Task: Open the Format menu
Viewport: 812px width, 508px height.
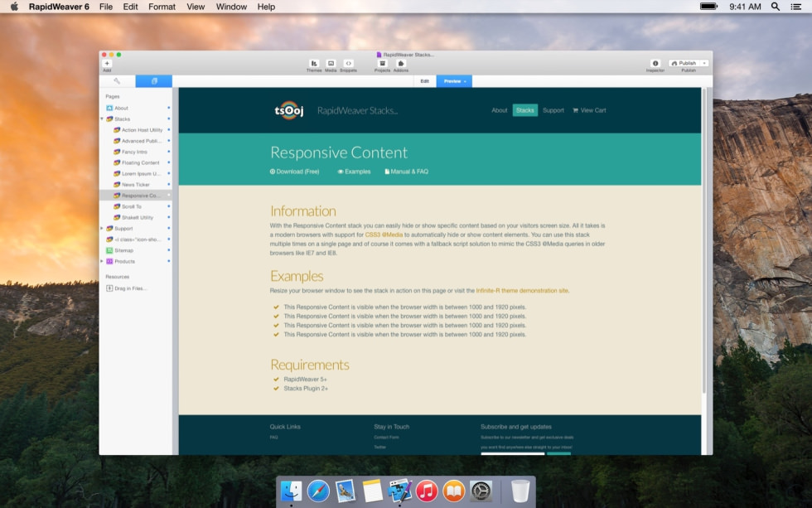Action: [162, 7]
